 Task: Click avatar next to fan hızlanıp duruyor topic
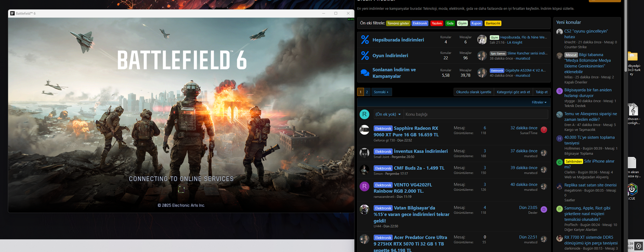(559, 91)
